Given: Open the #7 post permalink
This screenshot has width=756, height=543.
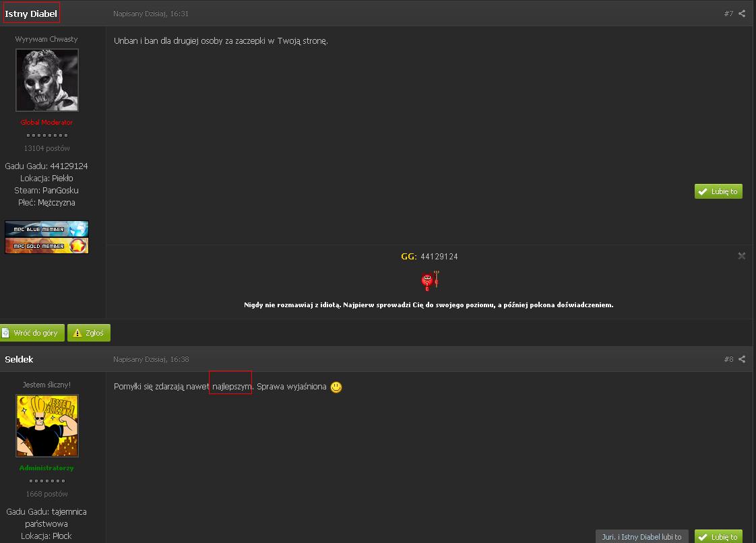Looking at the screenshot, I should click(x=728, y=13).
